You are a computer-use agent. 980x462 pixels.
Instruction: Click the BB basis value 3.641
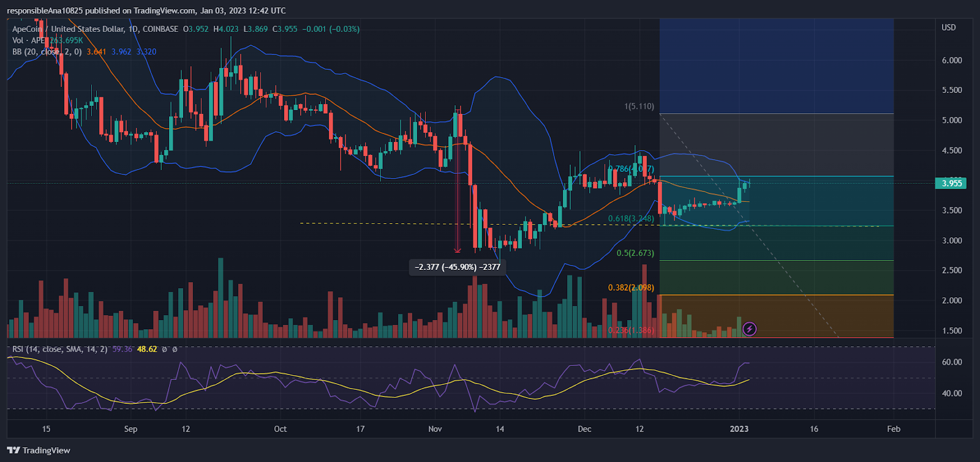96,52
